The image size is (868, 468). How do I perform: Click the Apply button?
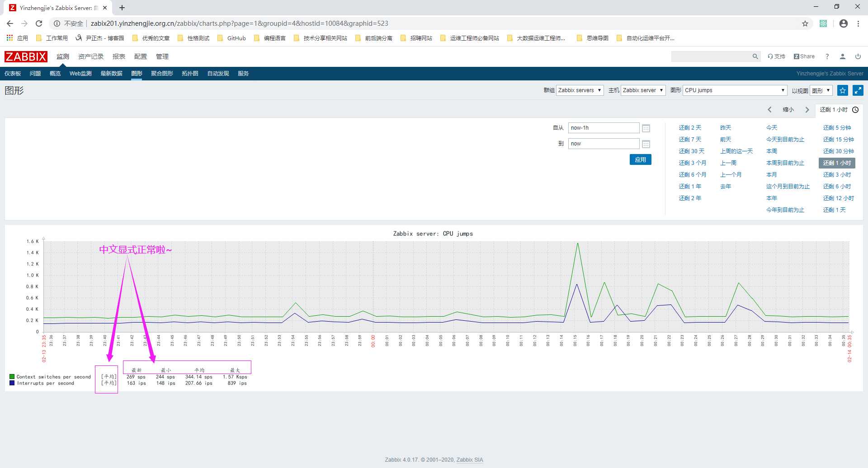coord(641,159)
